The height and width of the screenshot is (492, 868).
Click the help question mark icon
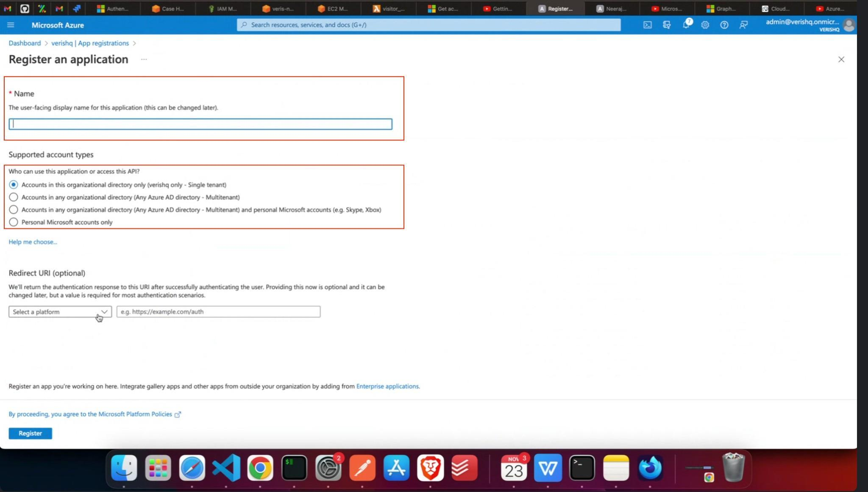point(724,25)
